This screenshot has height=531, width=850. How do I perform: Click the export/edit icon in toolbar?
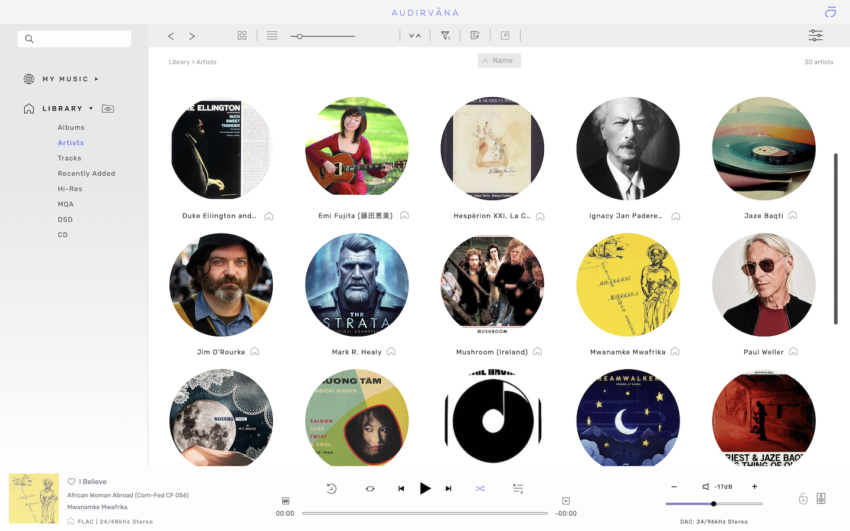pos(505,35)
